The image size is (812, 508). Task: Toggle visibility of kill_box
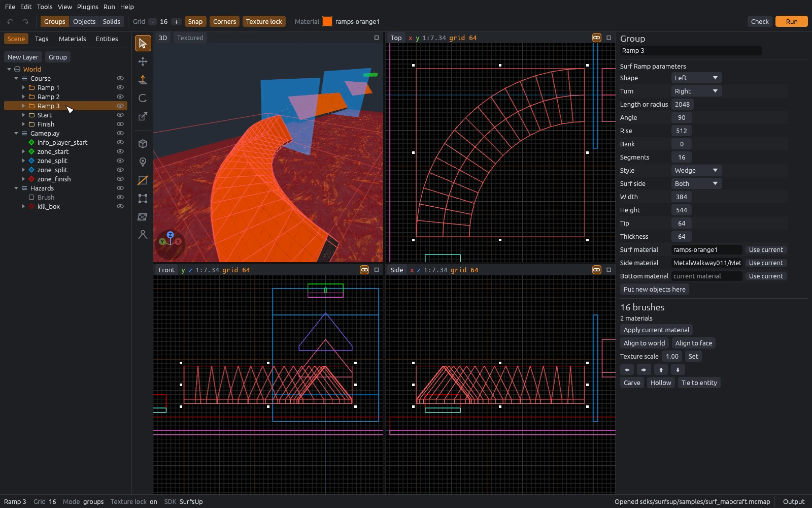pyautogui.click(x=120, y=206)
